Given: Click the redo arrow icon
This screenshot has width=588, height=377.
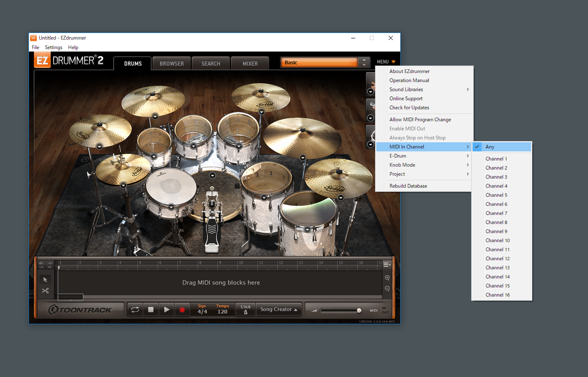Looking at the screenshot, I should point(50,264).
